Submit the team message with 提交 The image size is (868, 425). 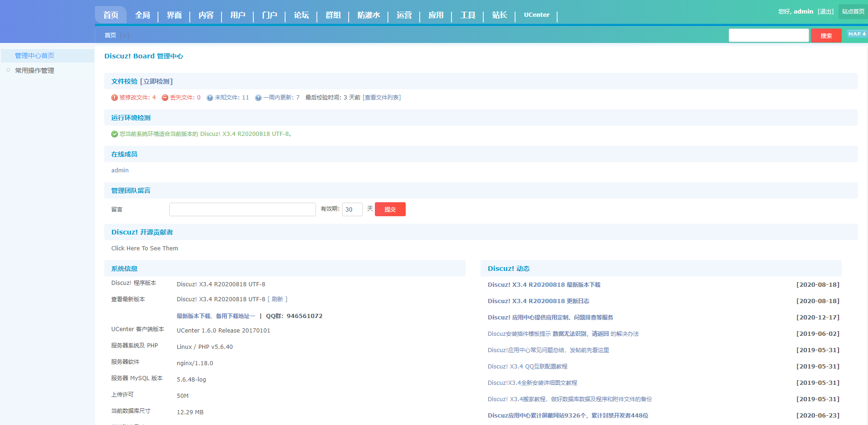(390, 209)
